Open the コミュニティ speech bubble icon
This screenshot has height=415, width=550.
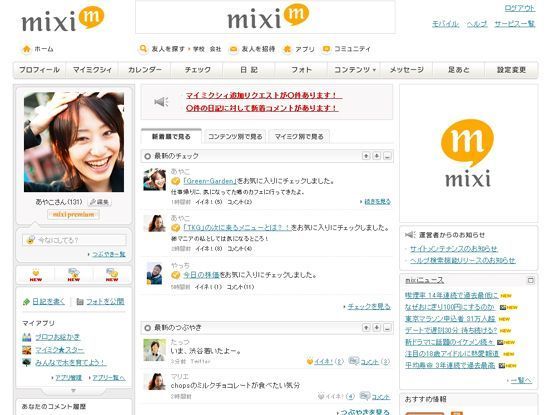pyautogui.click(x=326, y=49)
